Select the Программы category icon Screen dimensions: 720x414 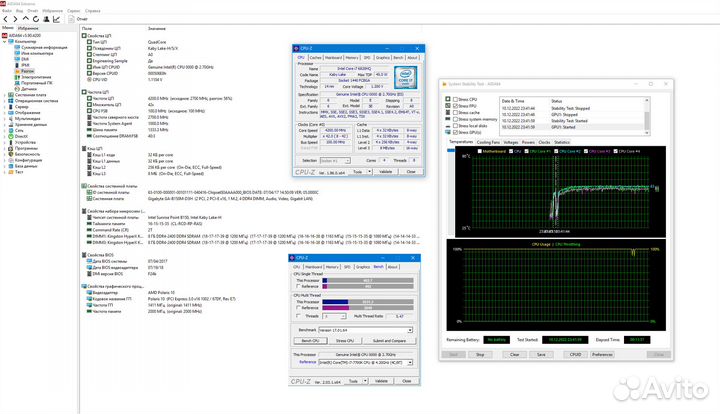click(11, 148)
